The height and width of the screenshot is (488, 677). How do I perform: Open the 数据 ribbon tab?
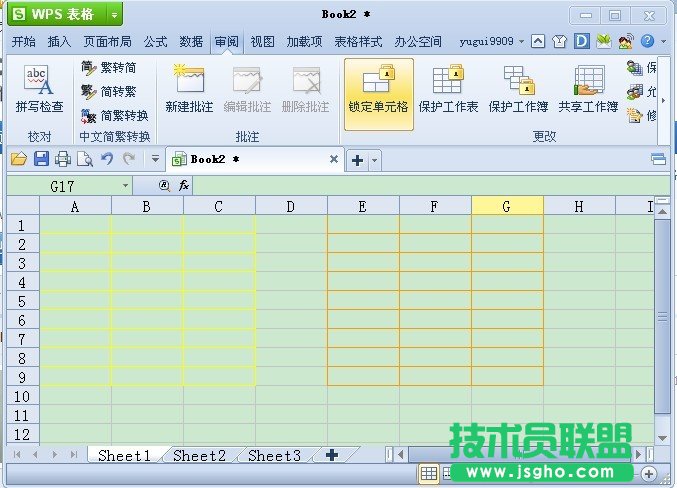[x=191, y=41]
